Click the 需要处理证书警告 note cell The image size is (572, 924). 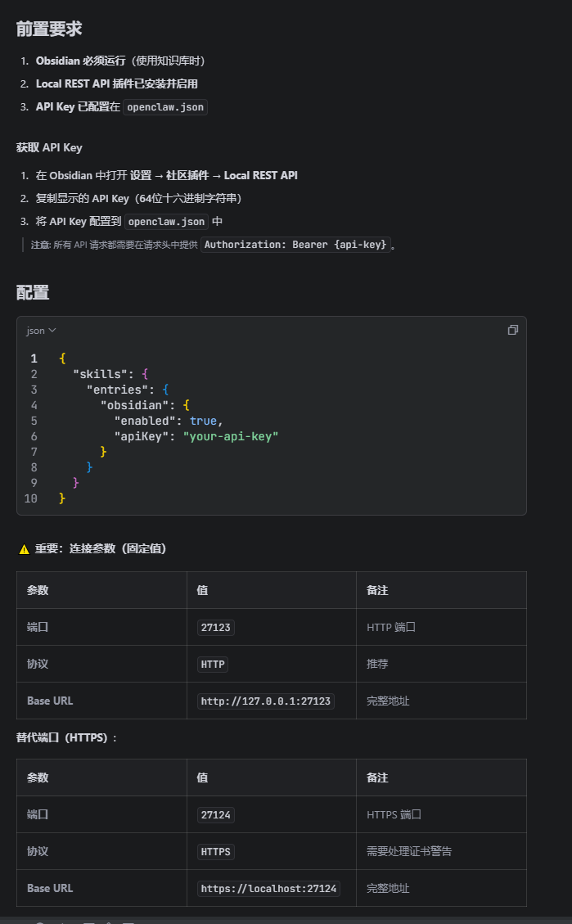pos(409,852)
